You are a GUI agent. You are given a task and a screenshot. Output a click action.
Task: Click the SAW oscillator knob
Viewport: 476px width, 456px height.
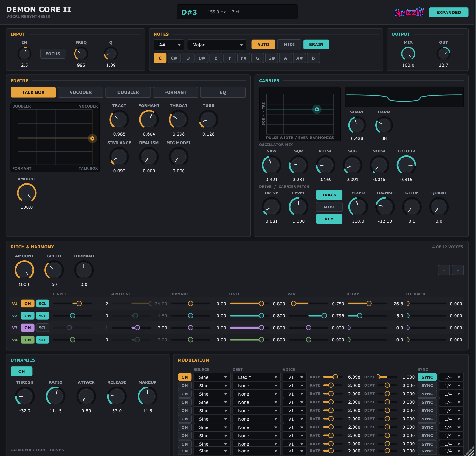(272, 165)
